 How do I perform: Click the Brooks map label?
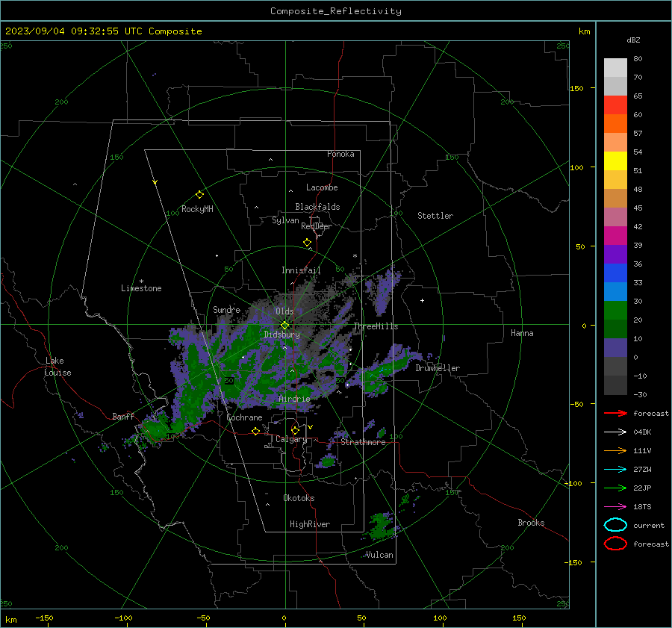pyautogui.click(x=531, y=523)
